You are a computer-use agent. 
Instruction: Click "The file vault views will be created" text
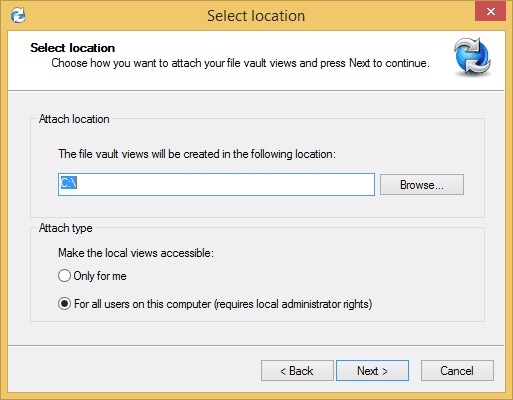pos(197,154)
